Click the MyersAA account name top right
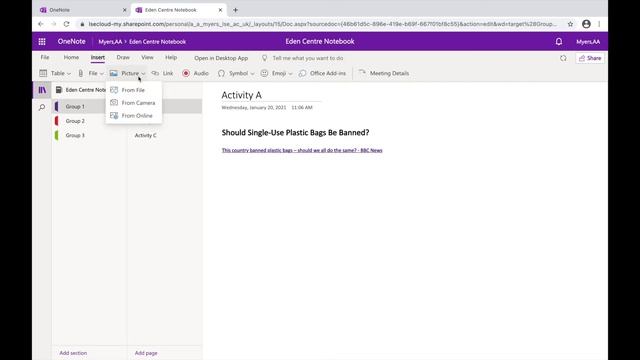Image resolution: width=640 pixels, height=360 pixels. tap(588, 42)
